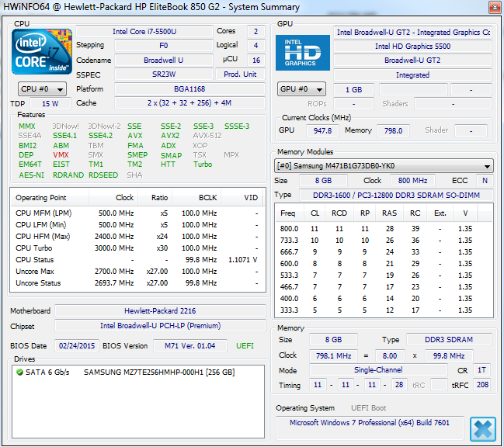This screenshot has width=504, height=447.
Task: Select the Uncore Max row
Action: pos(137,272)
